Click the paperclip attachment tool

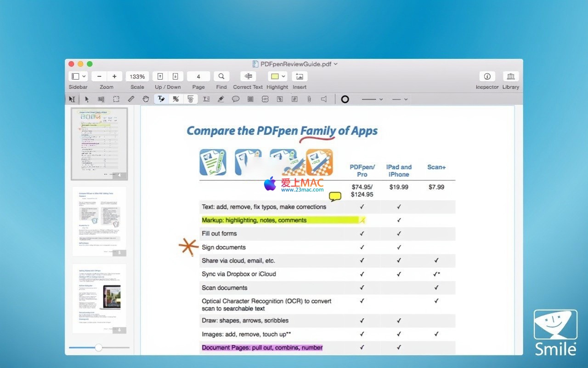309,99
